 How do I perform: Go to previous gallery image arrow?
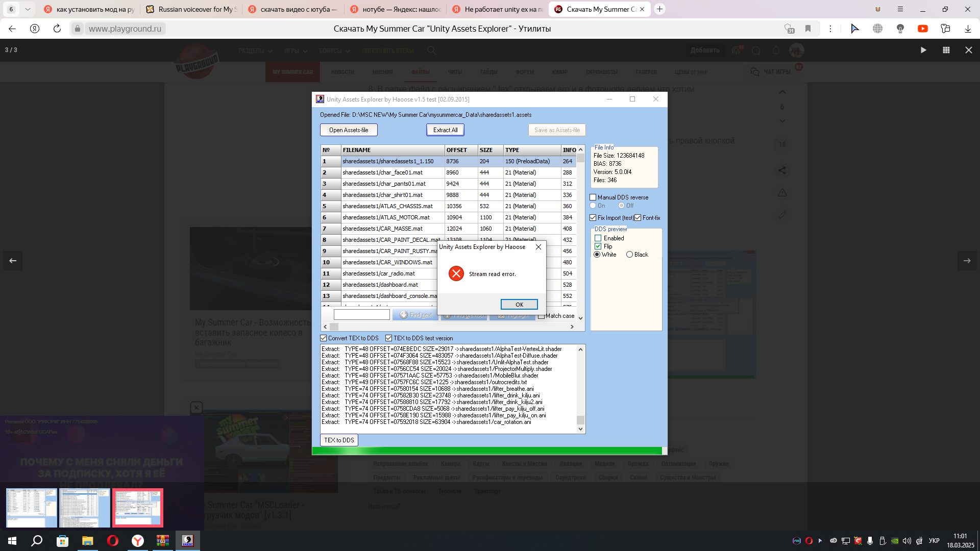coord(13,261)
